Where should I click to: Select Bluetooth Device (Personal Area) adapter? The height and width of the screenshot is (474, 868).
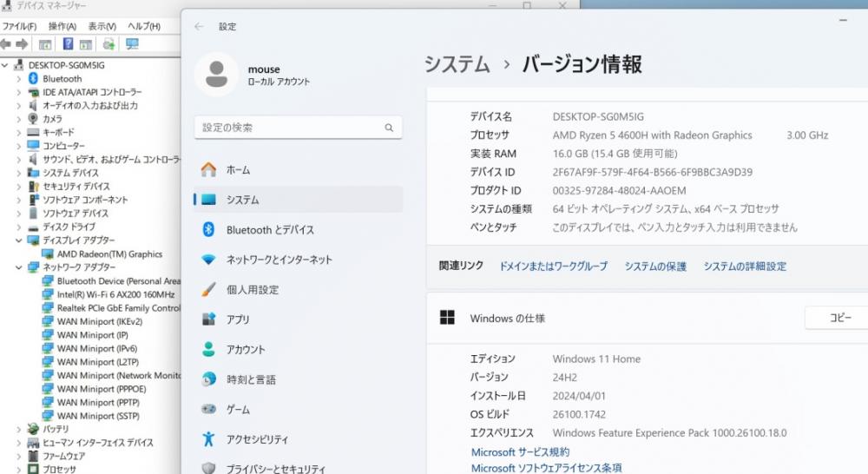click(x=118, y=281)
